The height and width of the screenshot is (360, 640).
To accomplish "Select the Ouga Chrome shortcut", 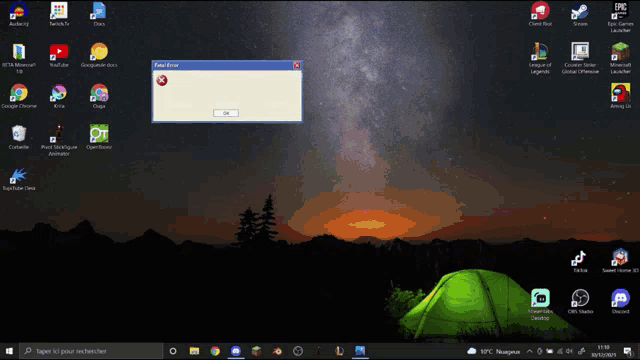I will [99, 96].
